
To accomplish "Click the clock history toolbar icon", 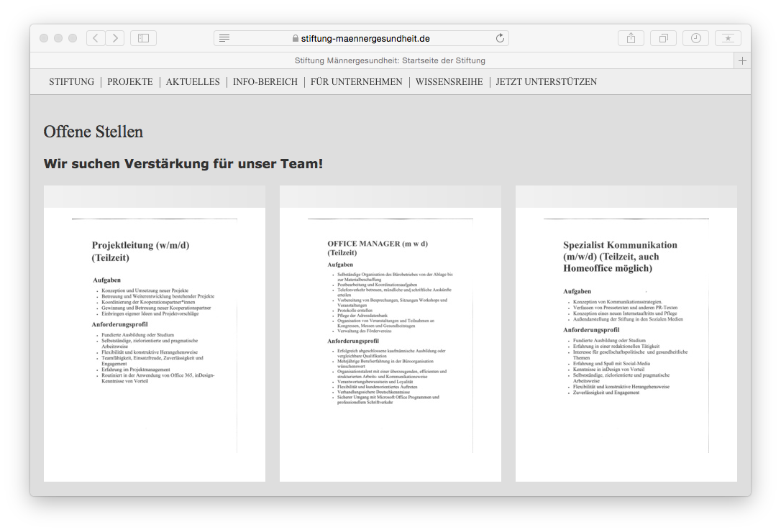I will (x=695, y=38).
